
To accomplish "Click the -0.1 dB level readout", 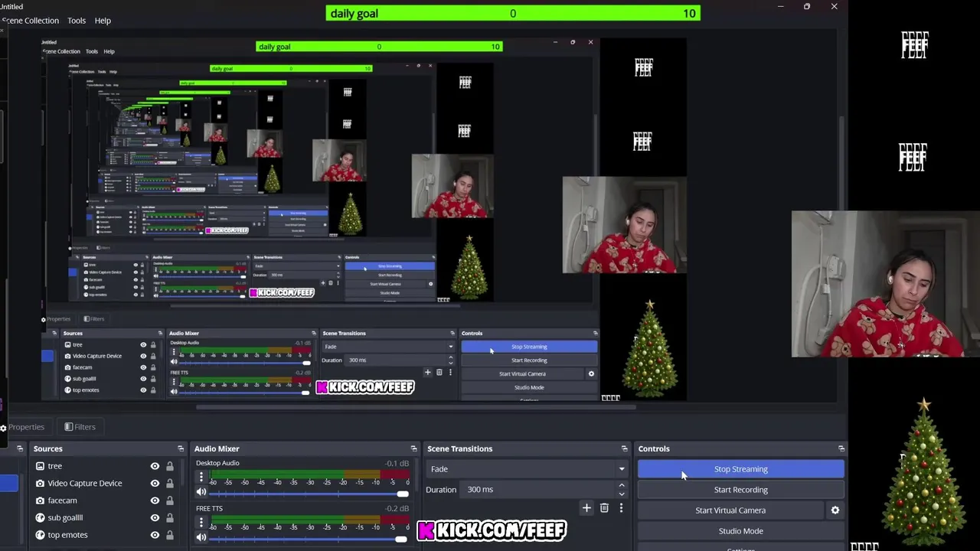I will click(397, 464).
